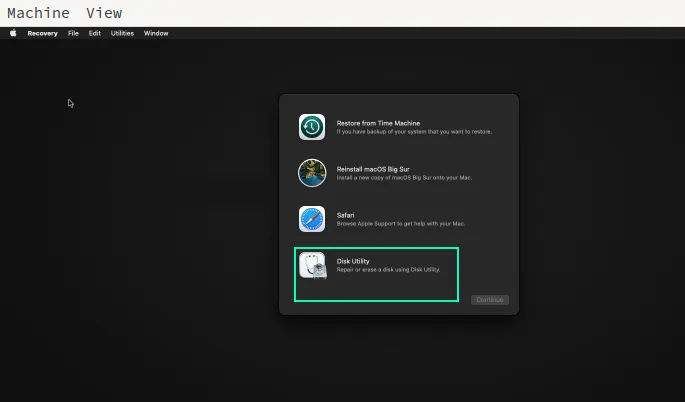Click 'Browse Apple Support' description text
Image resolution: width=685 pixels, height=402 pixels.
pyautogui.click(x=401, y=224)
